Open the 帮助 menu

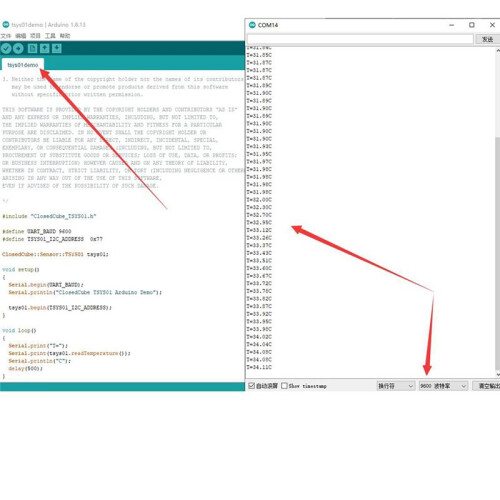click(65, 36)
